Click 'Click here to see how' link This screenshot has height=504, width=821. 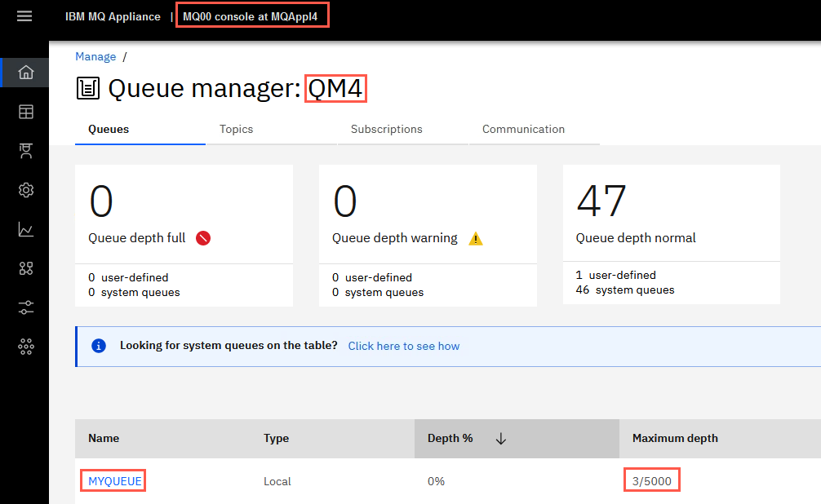[x=404, y=346]
